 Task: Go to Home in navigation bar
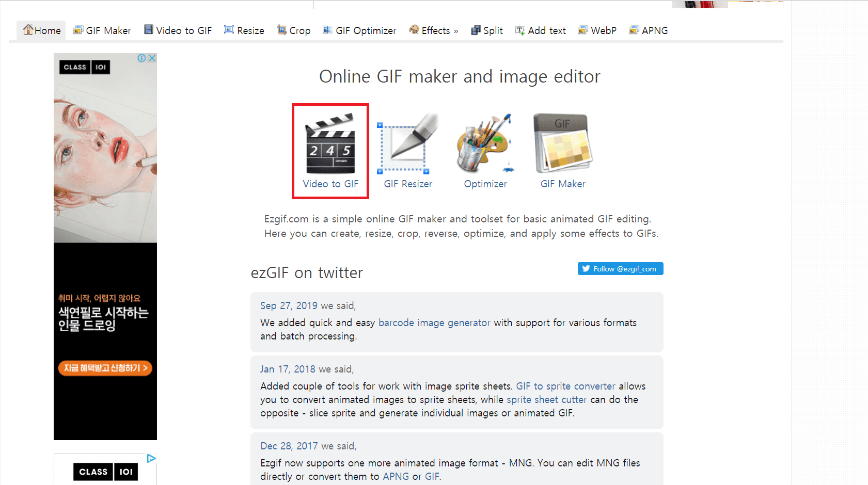point(42,30)
